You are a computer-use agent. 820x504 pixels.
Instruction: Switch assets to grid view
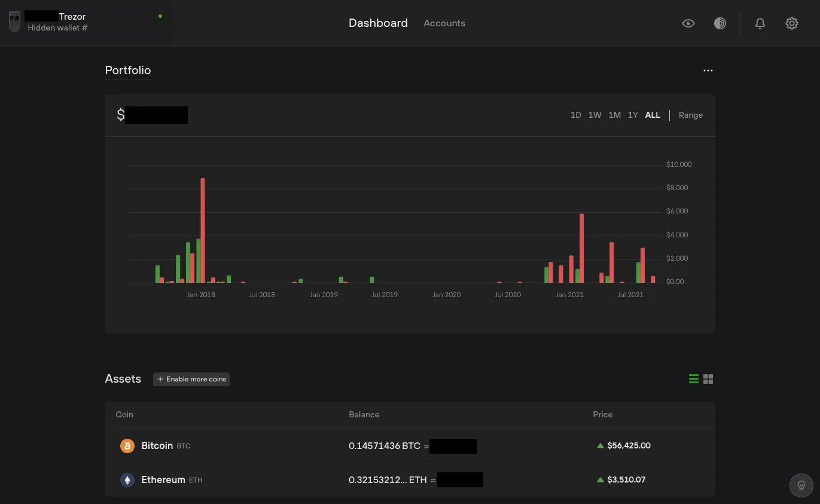[708, 379]
